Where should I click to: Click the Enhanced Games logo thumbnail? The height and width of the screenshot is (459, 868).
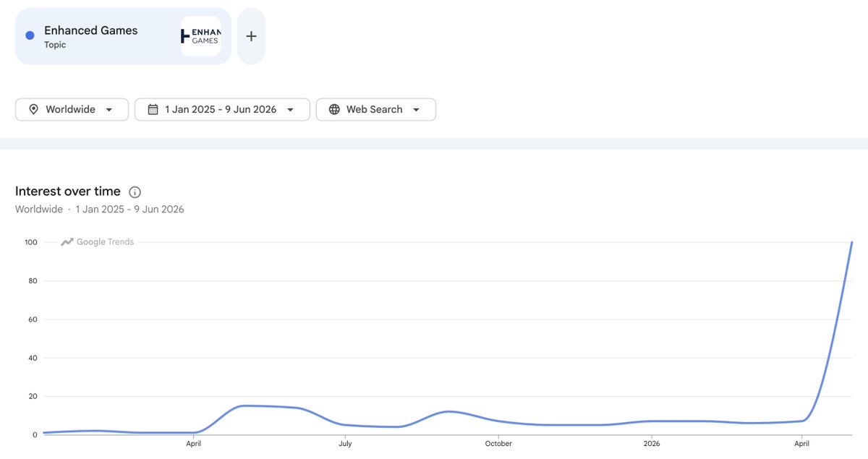[x=201, y=36]
